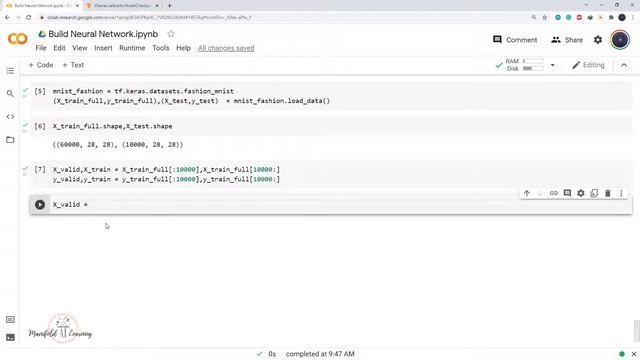
Task: Click into the X_valid = code cell editor
Action: click(340, 204)
